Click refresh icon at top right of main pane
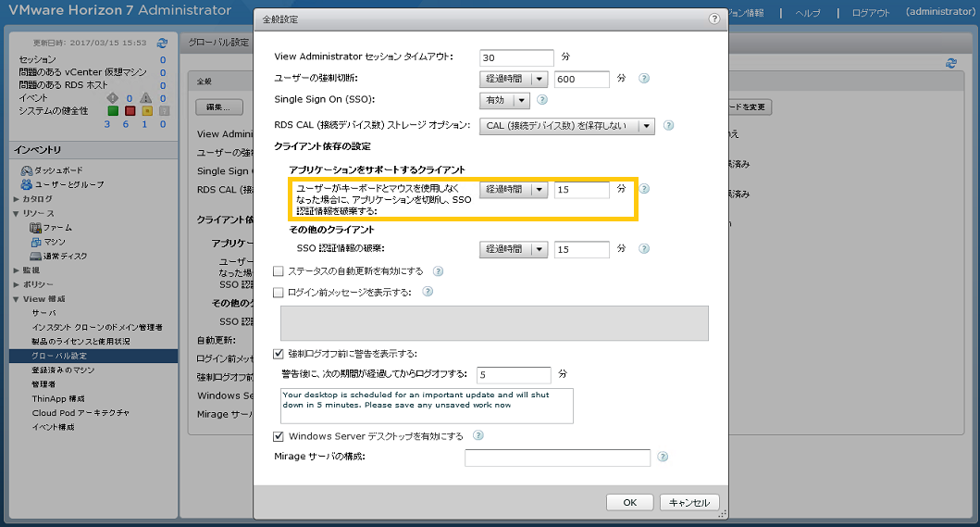Viewport: 980px width, 527px height. [x=951, y=63]
